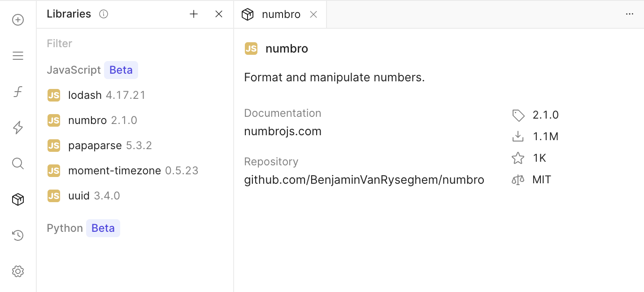Click the JS icon next to papaparse
644x292 pixels.
[x=54, y=146]
